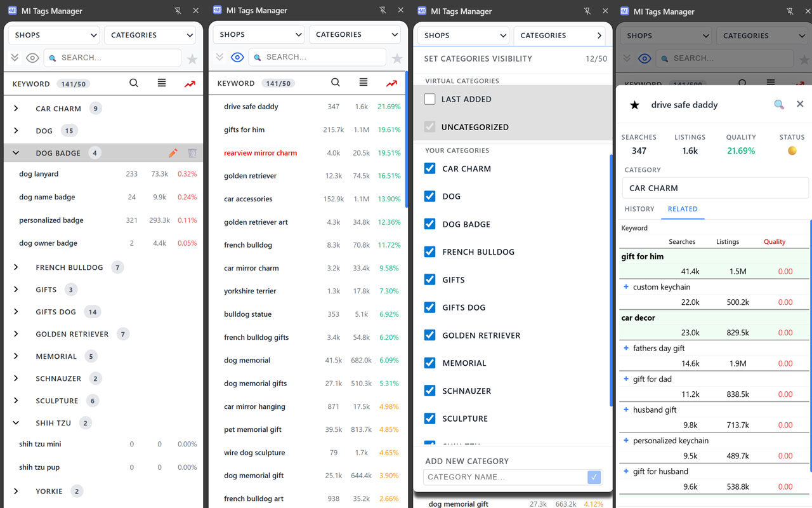
Task: Click the pencil edit icon for DOG BADGE
Action: pos(173,153)
